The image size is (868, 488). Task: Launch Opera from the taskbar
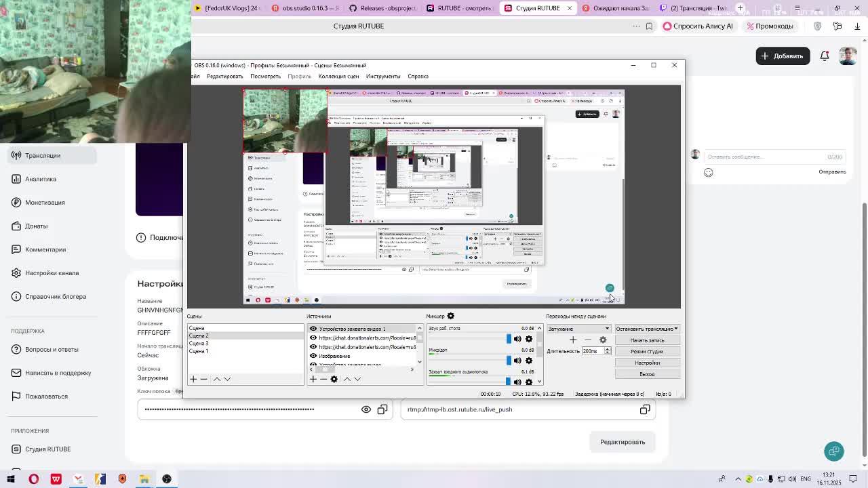point(33,479)
